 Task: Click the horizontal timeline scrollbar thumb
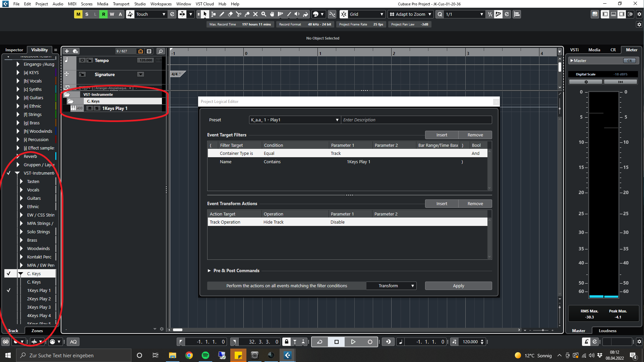(178, 330)
